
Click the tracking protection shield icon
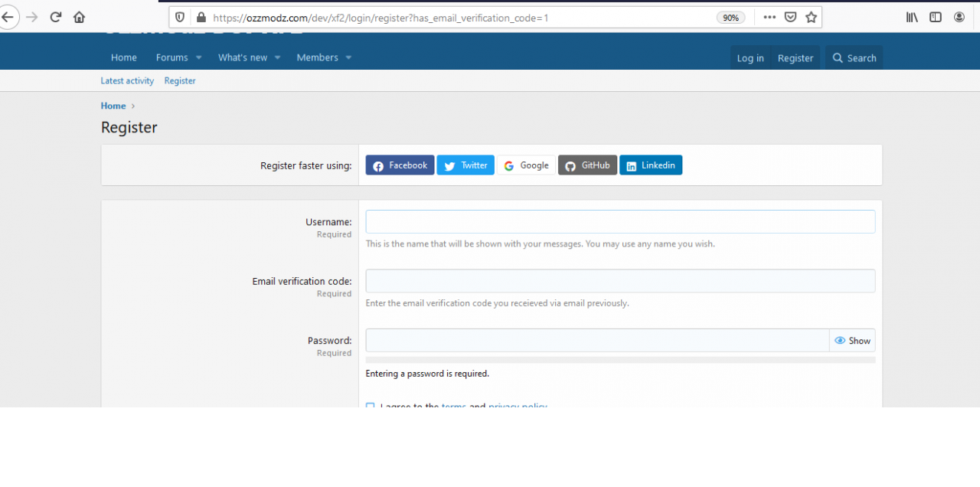(179, 17)
